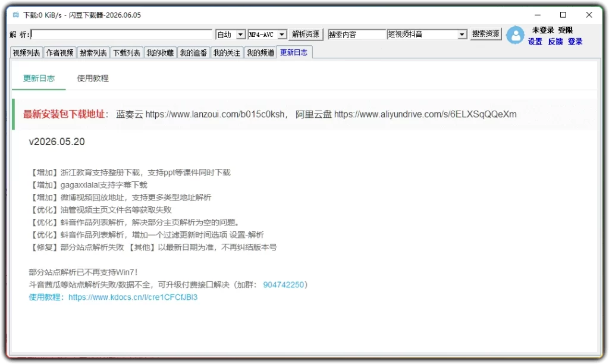Screen dimensions: 609x364
Task: Select the top 更新日志 tab
Action: point(294,52)
